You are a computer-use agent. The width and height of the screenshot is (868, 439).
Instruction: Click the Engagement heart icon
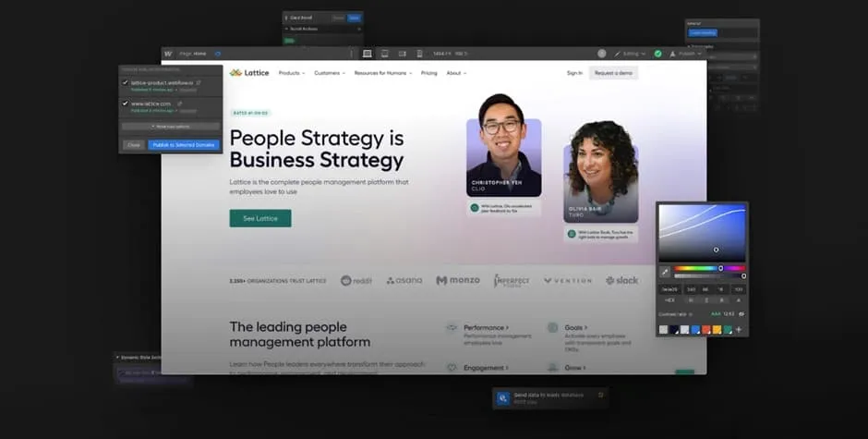coord(452,368)
